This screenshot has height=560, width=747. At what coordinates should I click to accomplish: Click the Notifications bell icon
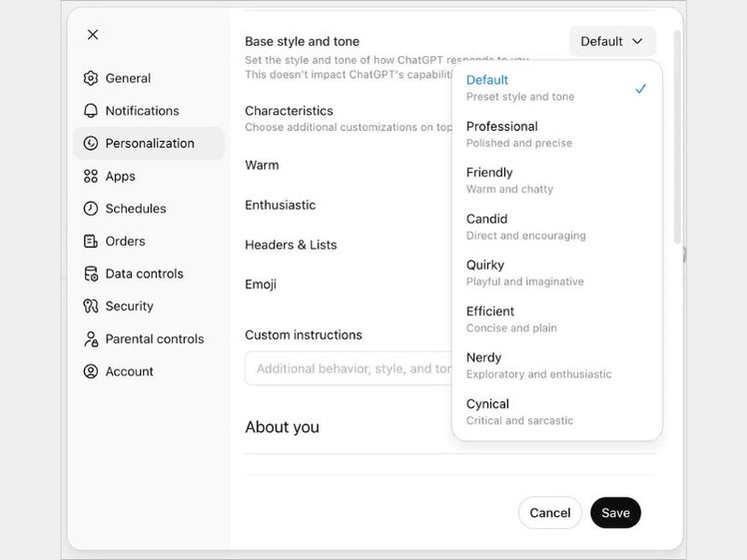click(x=91, y=111)
